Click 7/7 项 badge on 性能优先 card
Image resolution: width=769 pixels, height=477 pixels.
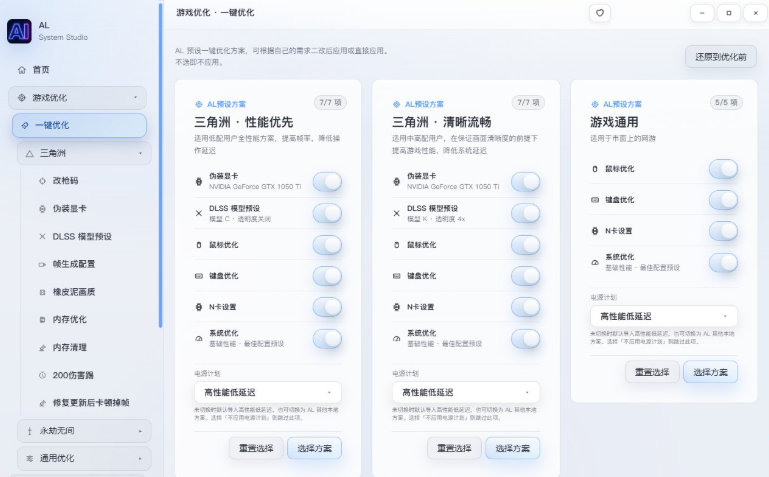point(330,102)
